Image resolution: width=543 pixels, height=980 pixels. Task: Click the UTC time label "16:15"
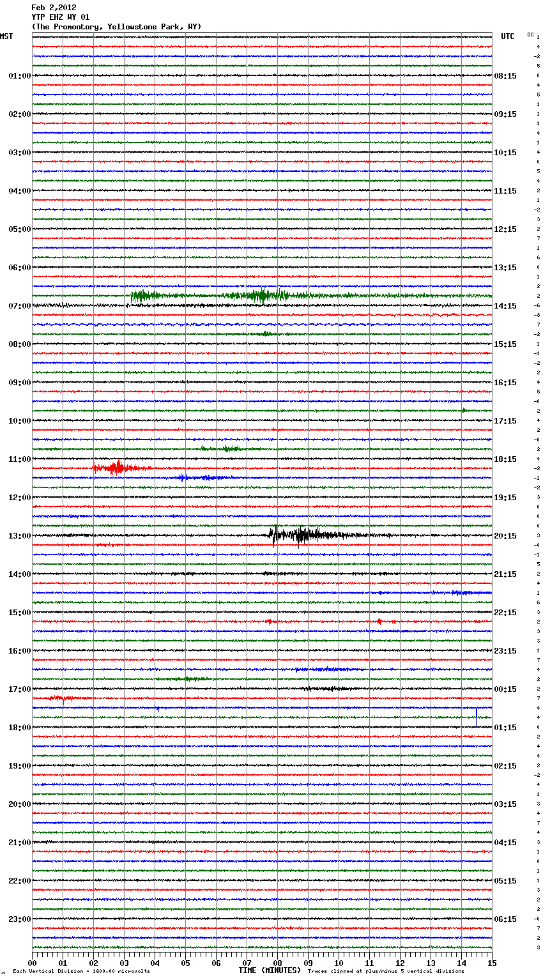coord(505,383)
